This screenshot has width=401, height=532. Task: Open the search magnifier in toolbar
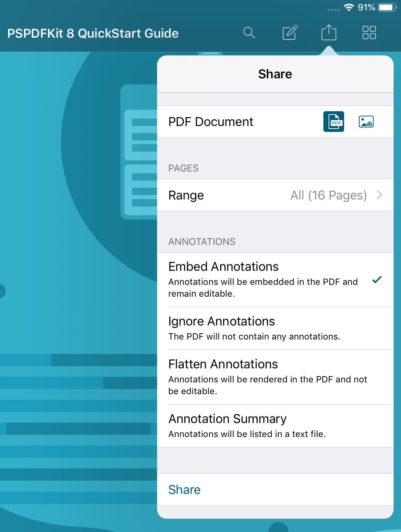click(249, 33)
